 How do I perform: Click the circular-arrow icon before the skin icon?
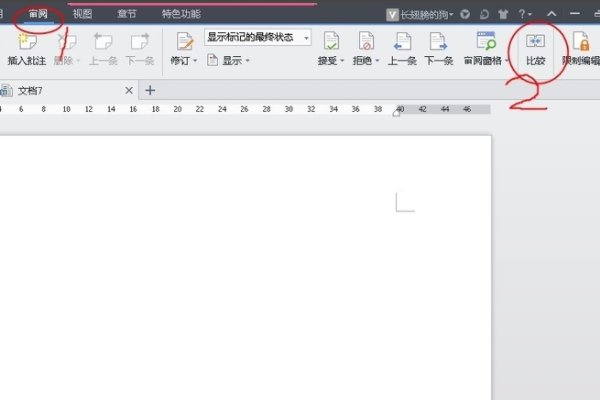point(484,15)
